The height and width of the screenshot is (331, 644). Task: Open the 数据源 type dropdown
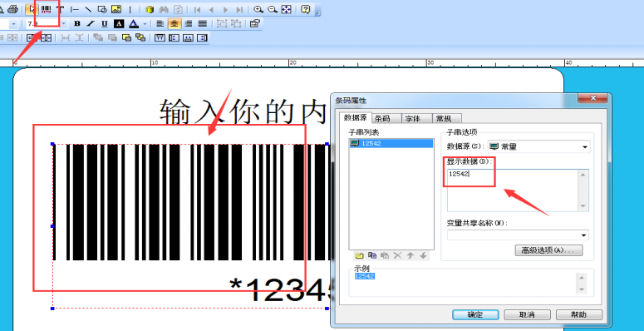click(538, 146)
